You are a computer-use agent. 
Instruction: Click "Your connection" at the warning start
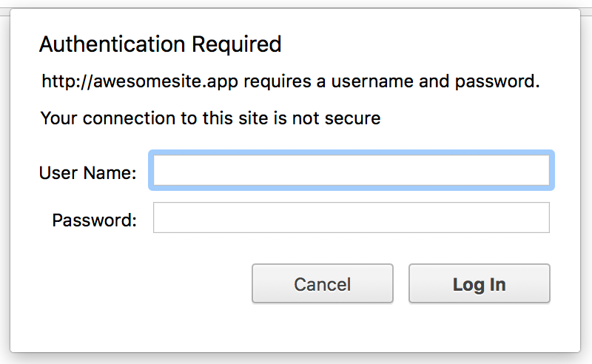click(x=96, y=118)
